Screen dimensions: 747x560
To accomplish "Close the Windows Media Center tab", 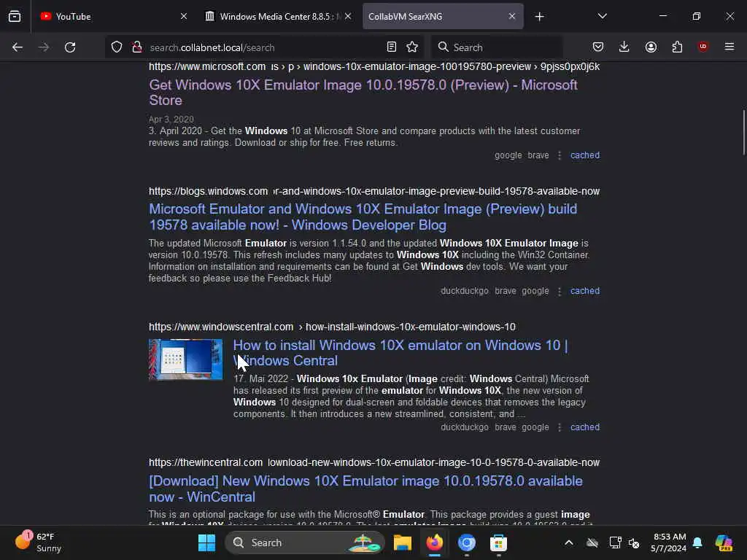I will click(x=348, y=16).
